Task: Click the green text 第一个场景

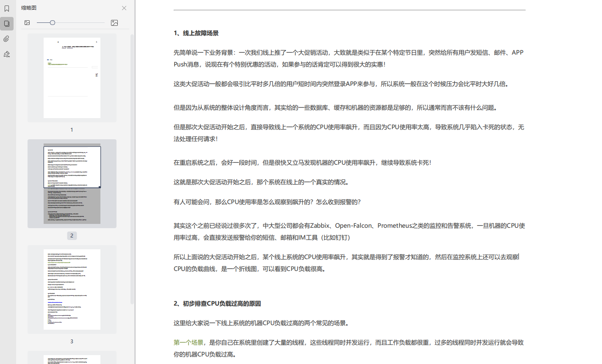Action: point(189,342)
